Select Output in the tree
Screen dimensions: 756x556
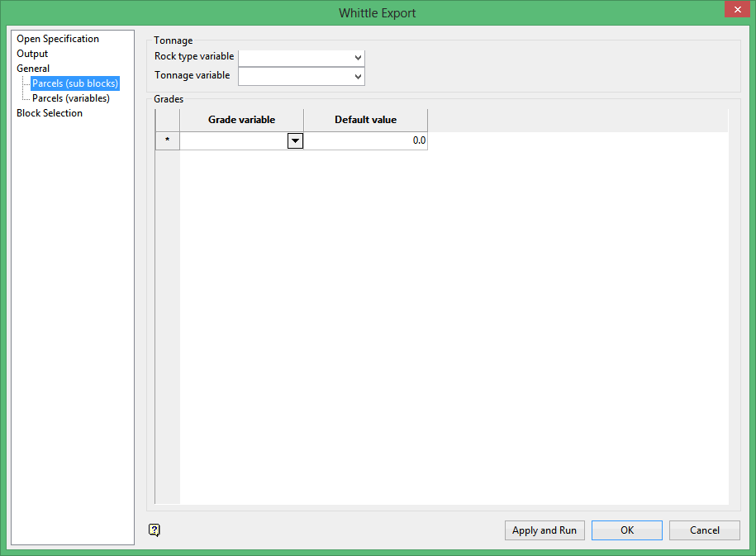pyautogui.click(x=32, y=54)
